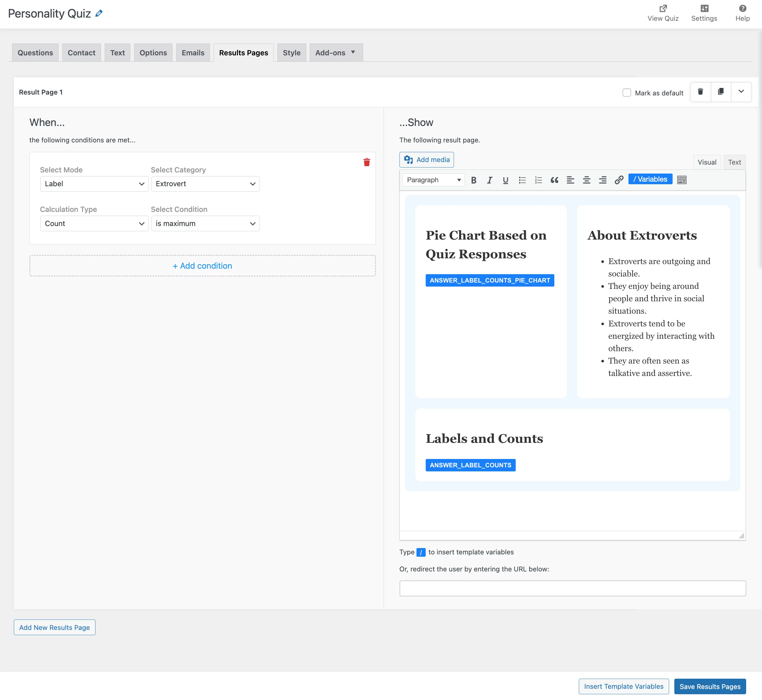The image size is (762, 700).
Task: Click the Bold formatting icon
Action: (x=474, y=180)
